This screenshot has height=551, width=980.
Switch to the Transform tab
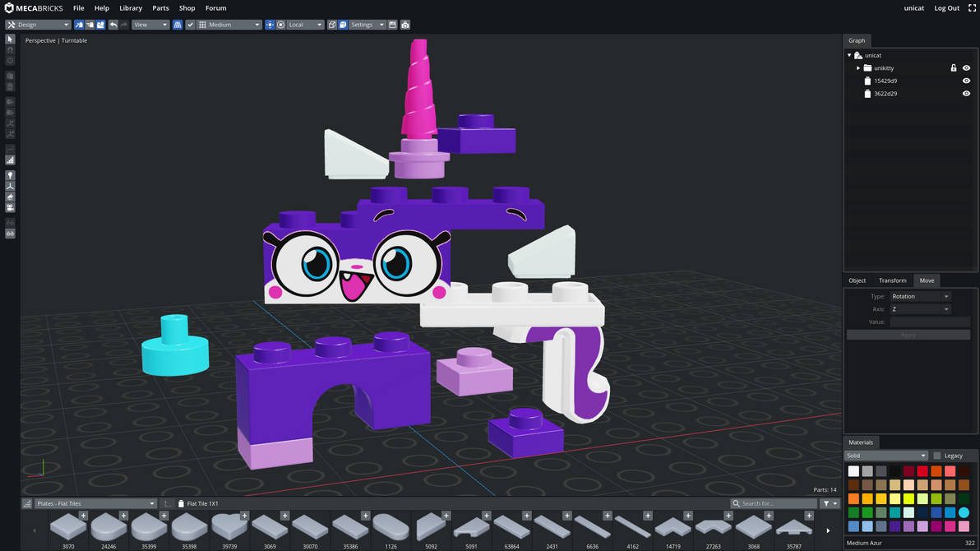point(892,280)
